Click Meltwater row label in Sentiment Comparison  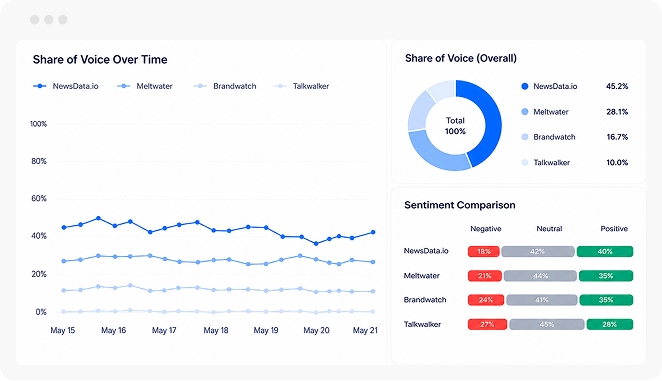[x=421, y=276]
